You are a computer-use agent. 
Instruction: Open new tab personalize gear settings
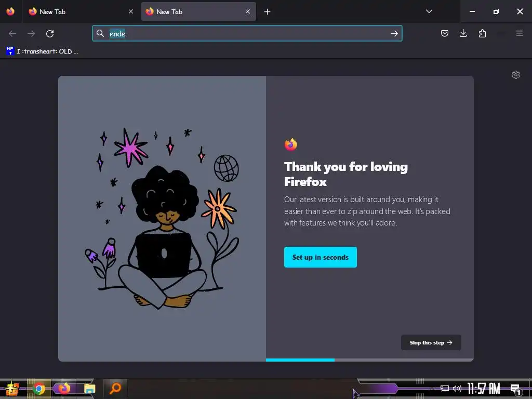click(516, 75)
